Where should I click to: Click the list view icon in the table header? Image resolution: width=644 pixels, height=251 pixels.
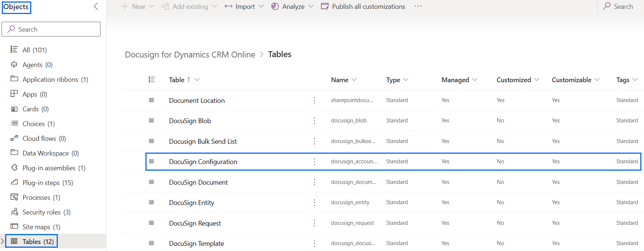152,80
